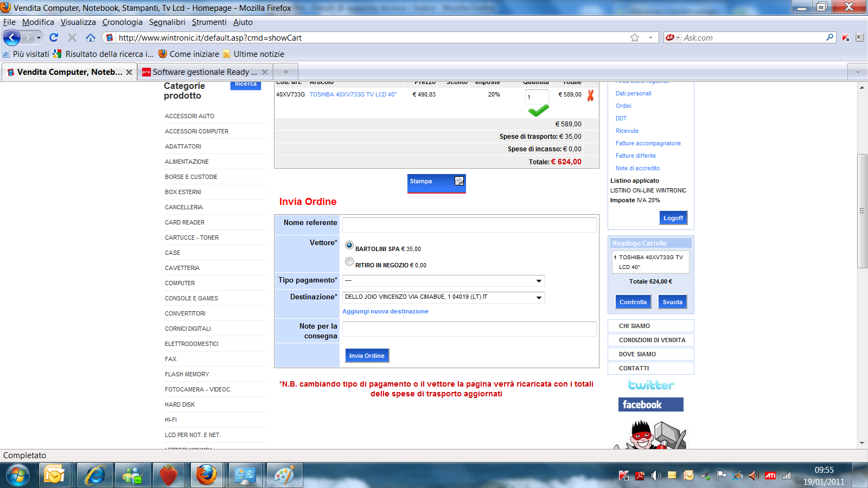
Task: Open the Più visitati bookmark
Action: point(25,54)
